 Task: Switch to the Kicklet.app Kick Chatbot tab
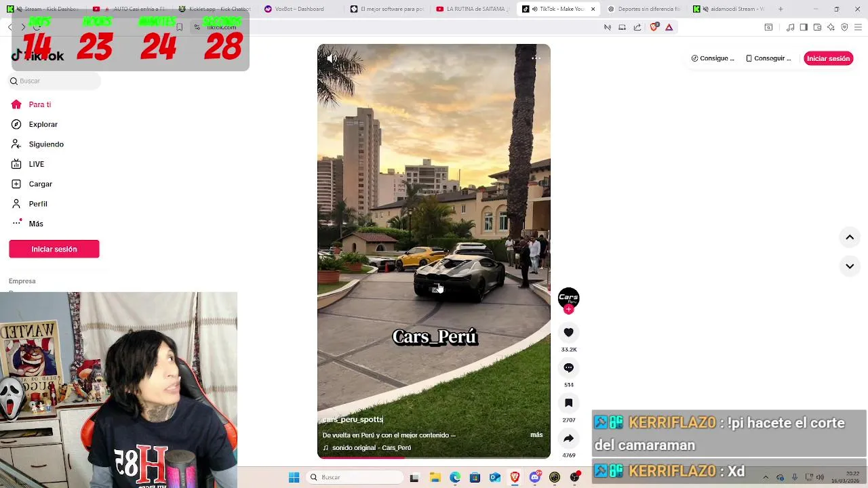click(216, 9)
